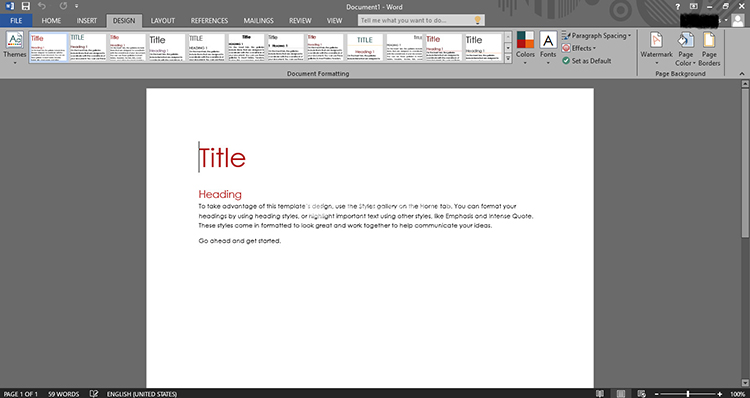
Task: Open the theme Fonts menu
Action: [548, 48]
